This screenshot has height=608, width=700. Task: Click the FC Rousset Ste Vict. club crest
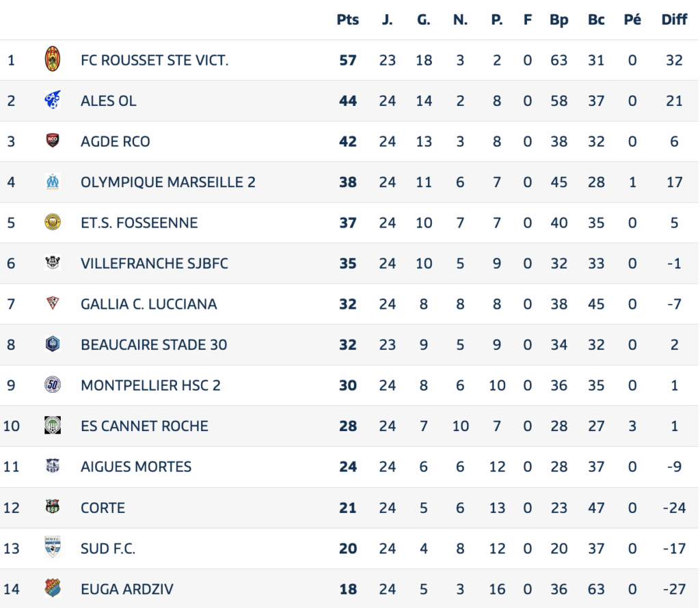[x=53, y=59]
